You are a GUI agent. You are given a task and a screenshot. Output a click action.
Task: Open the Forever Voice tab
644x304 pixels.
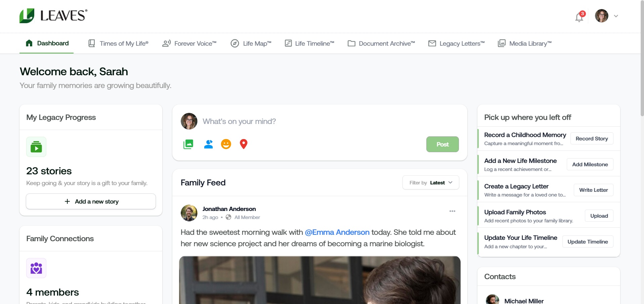click(189, 43)
